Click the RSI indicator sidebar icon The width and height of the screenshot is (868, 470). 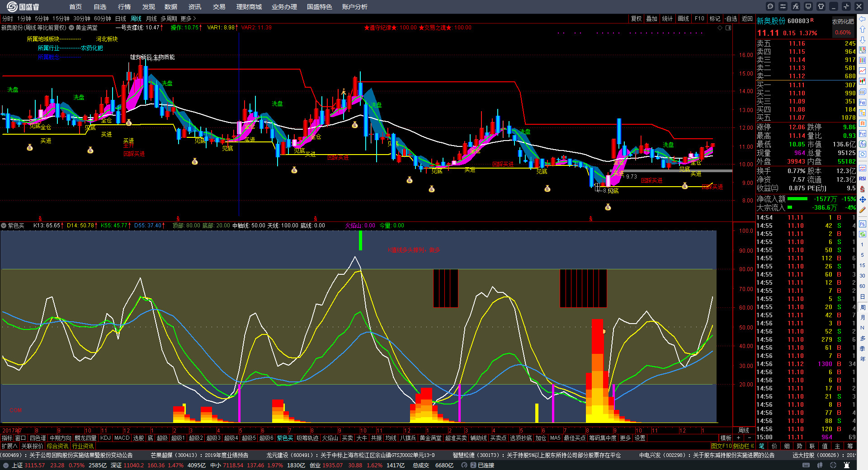(863, 179)
